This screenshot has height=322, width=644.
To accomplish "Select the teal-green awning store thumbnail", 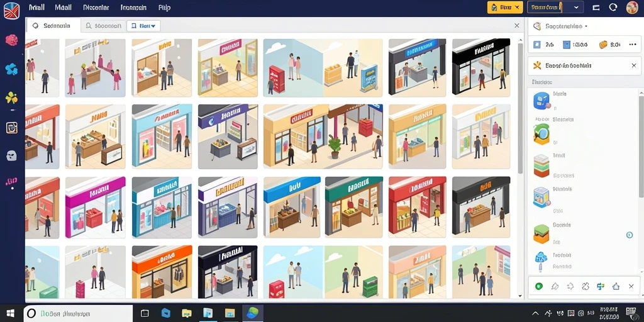I will (353, 206).
